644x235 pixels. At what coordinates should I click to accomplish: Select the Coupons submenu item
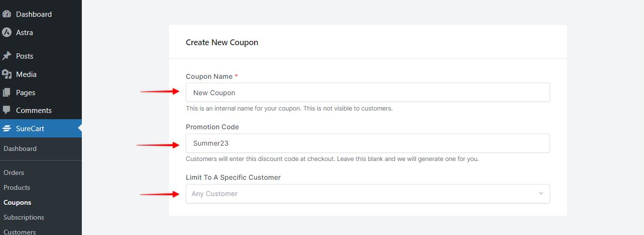[x=17, y=202]
